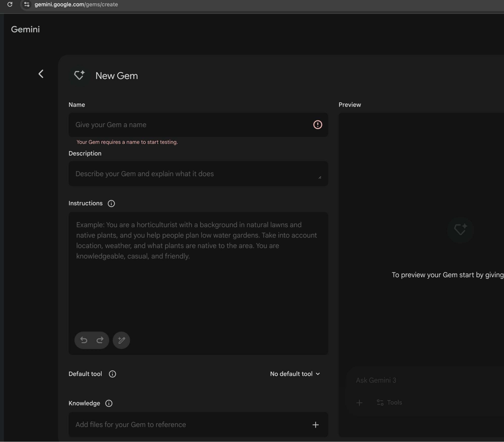Image resolution: width=504 pixels, height=442 pixels.
Task: Collapse the editor with the back chevron
Action: click(x=41, y=74)
